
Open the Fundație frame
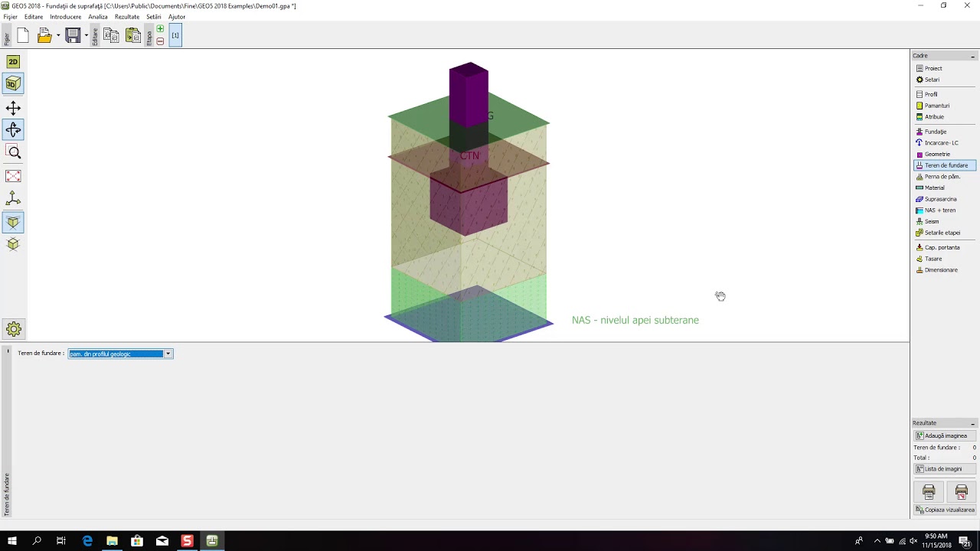coord(945,132)
